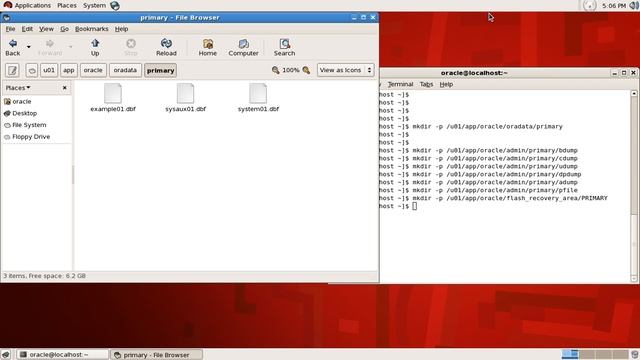This screenshot has height=360, width=640.
Task: Reload the primary folder
Action: pyautogui.click(x=166, y=47)
